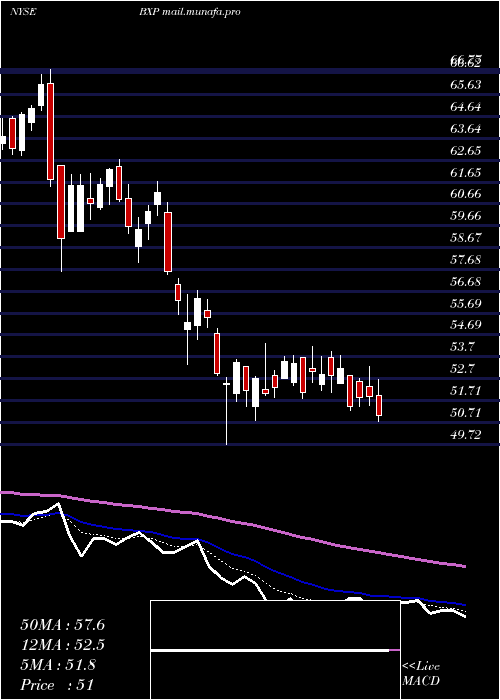The height and width of the screenshot is (700, 500).
Task: Select the 65.63 price axis label
Action: [x=466, y=84]
